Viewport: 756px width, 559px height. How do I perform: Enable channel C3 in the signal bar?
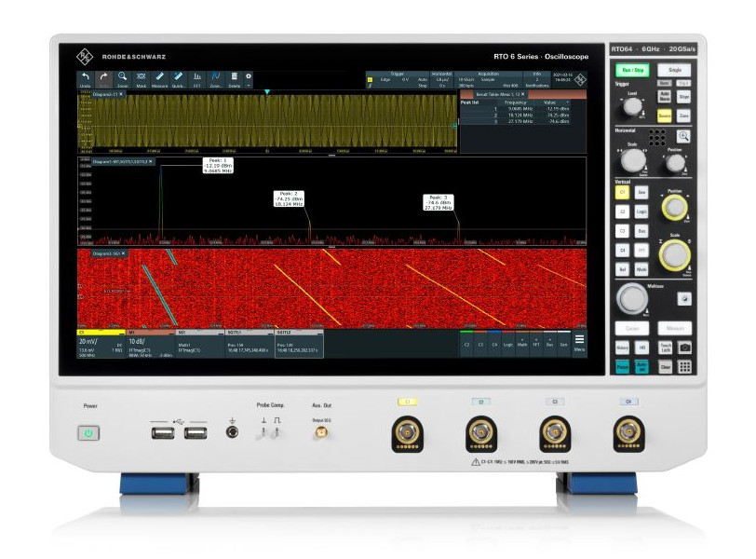pos(480,344)
